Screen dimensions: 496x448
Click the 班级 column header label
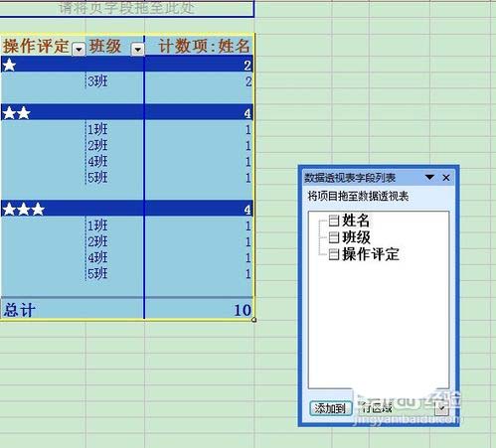point(105,46)
